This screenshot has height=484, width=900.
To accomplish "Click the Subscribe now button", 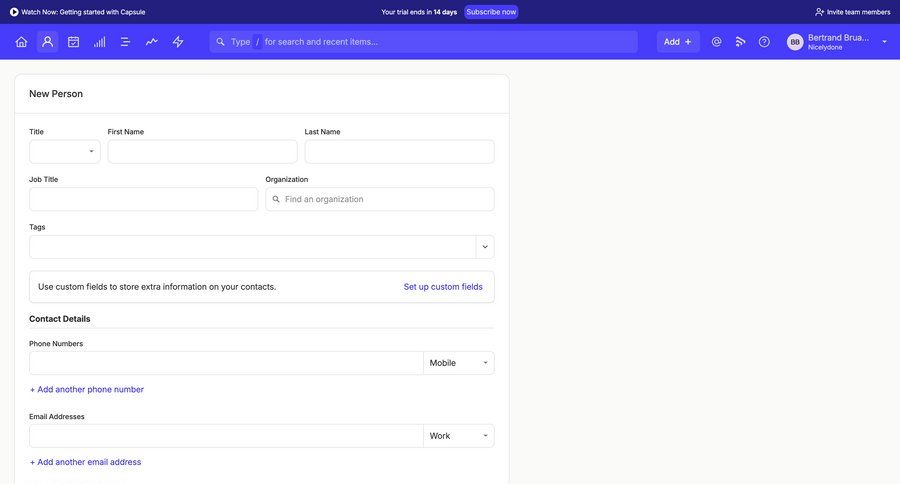I will 491,12.
